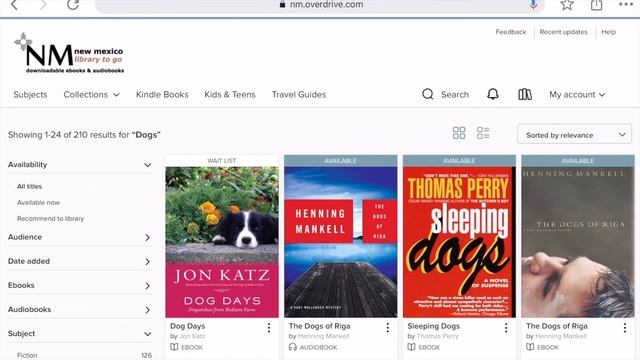The image size is (640, 360).
Task: Go back with browser back arrow
Action: [14, 5]
